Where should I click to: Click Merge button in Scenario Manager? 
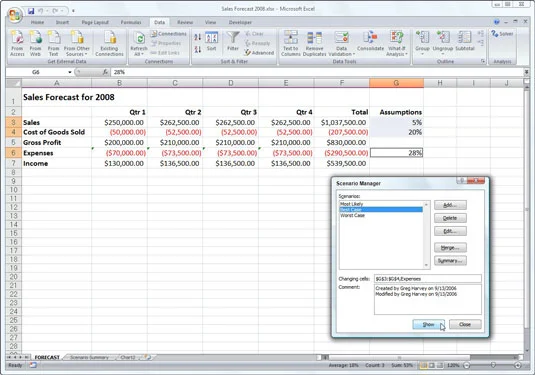(x=450, y=248)
